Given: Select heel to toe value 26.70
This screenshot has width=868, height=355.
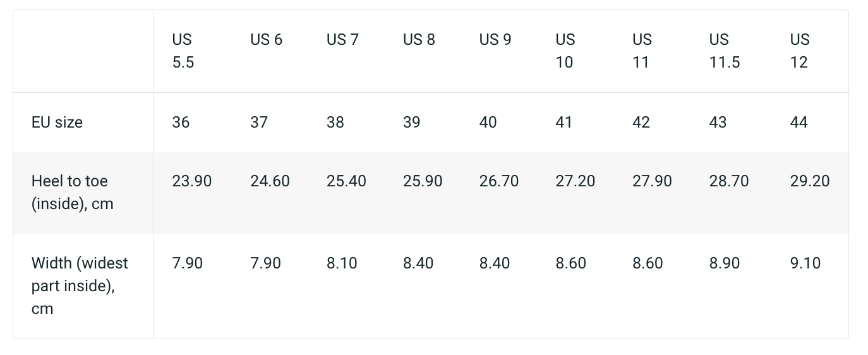Looking at the screenshot, I should tap(498, 181).
